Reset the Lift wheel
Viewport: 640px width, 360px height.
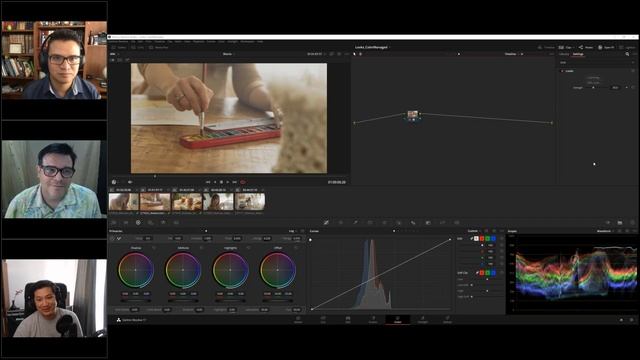click(154, 248)
